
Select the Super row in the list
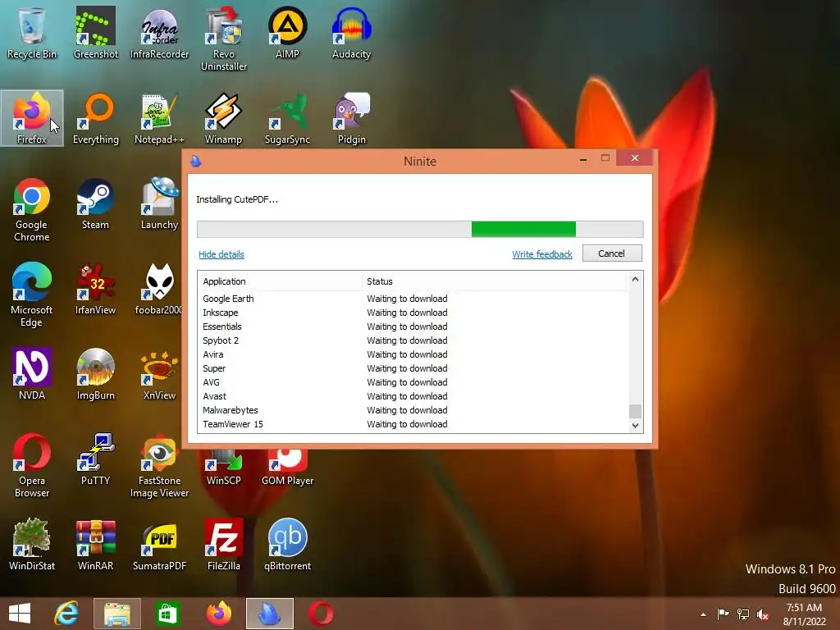click(413, 368)
